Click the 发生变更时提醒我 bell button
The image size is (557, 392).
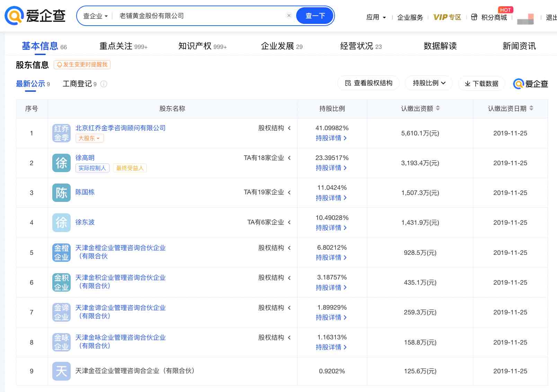(x=82, y=64)
